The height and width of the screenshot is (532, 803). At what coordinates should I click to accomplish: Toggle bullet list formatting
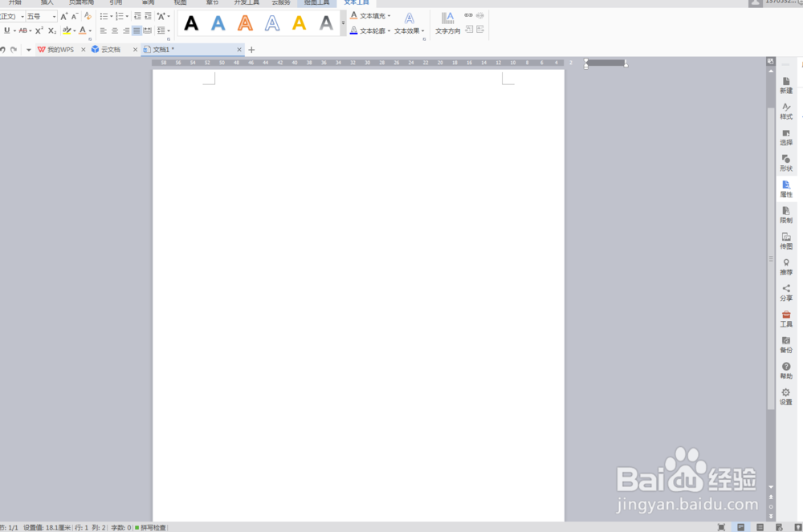pos(104,16)
